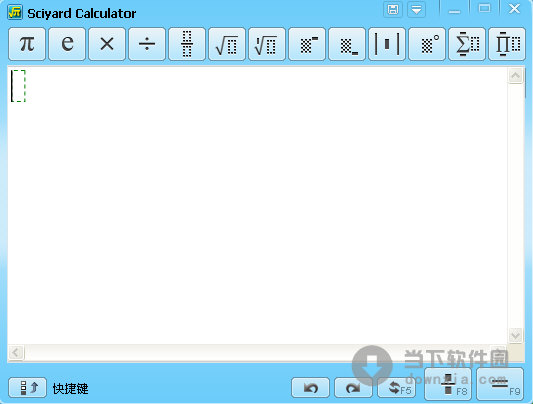Image resolution: width=533 pixels, height=404 pixels.
Task: Insert Euler's number e
Action: click(67, 44)
